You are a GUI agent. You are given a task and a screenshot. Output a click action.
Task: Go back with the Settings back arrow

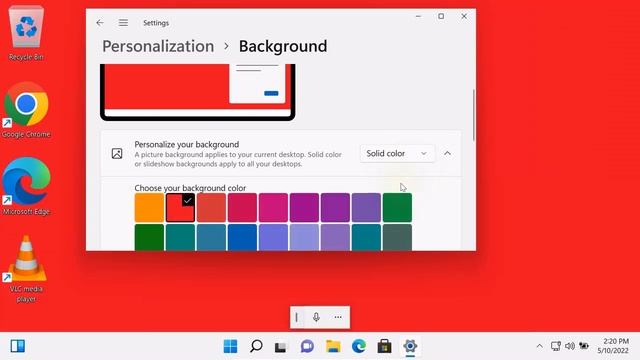100,23
